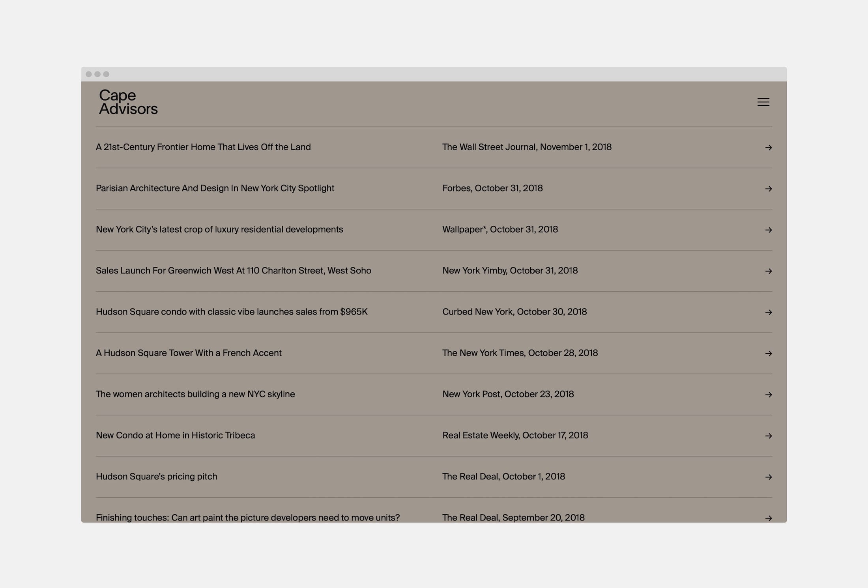Open 'A 21st-Century Frontier Home' article

(x=203, y=147)
